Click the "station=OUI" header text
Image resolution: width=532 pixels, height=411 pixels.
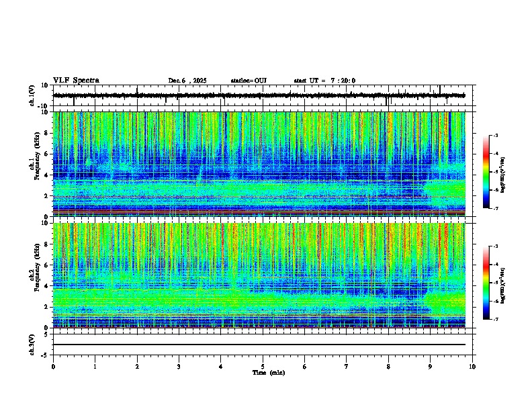(249, 81)
